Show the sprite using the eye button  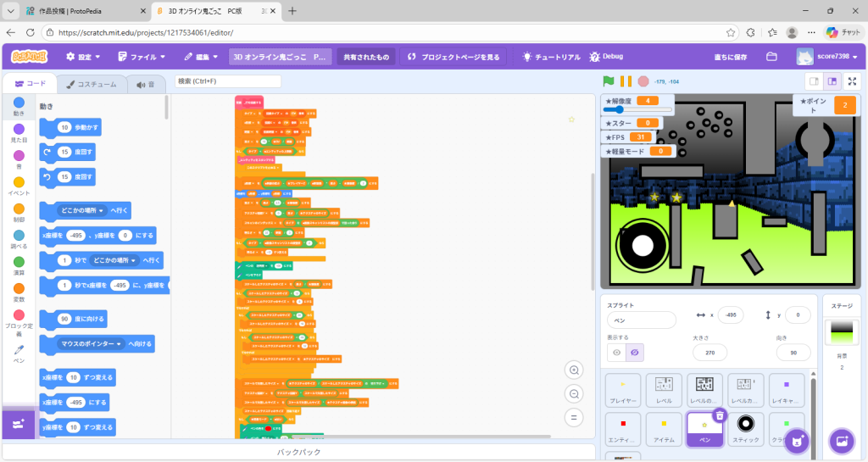(616, 352)
